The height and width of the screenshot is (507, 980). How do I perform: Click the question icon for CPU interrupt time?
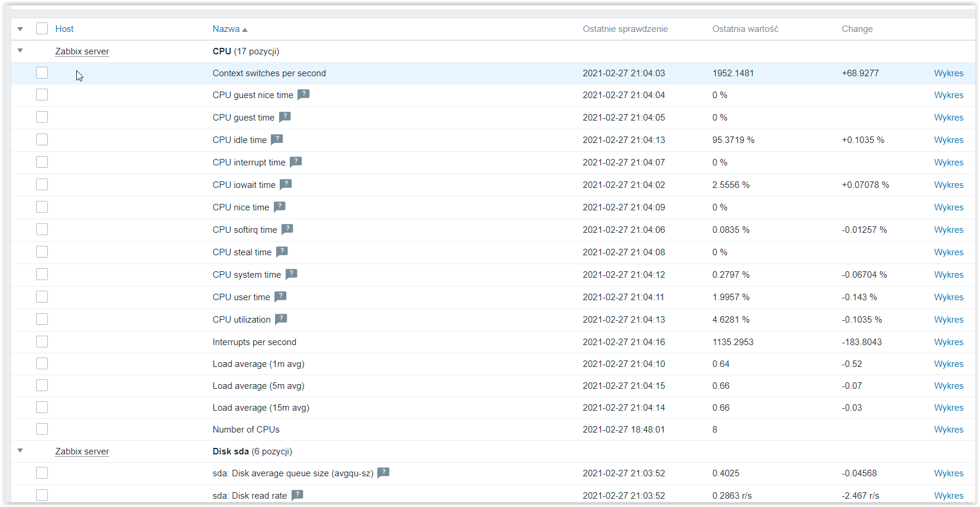(x=296, y=161)
